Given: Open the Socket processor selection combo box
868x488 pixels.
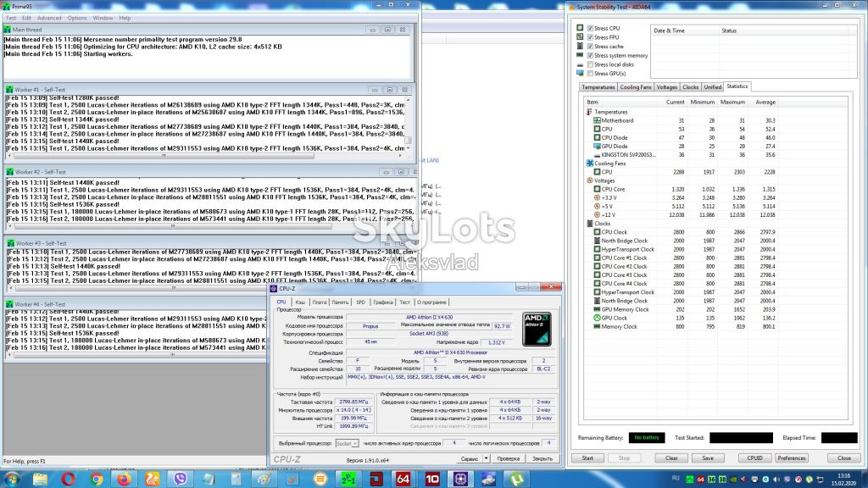Looking at the screenshot, I should coord(347,443).
